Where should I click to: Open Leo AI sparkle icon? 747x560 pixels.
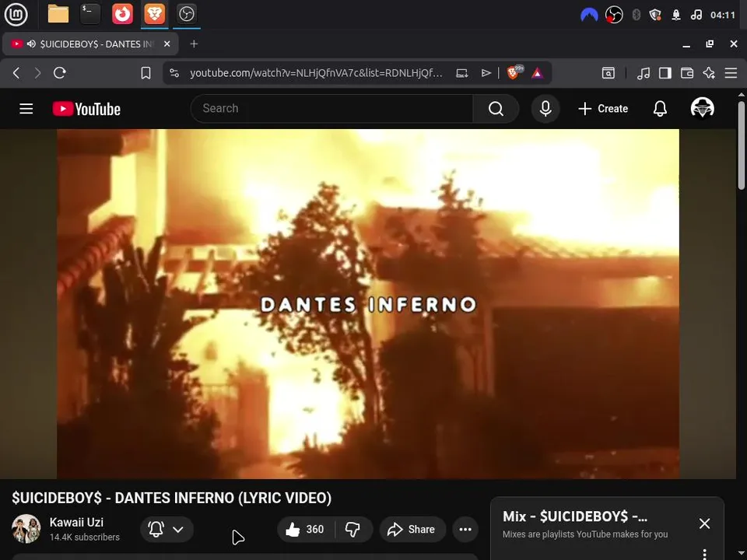click(x=709, y=73)
